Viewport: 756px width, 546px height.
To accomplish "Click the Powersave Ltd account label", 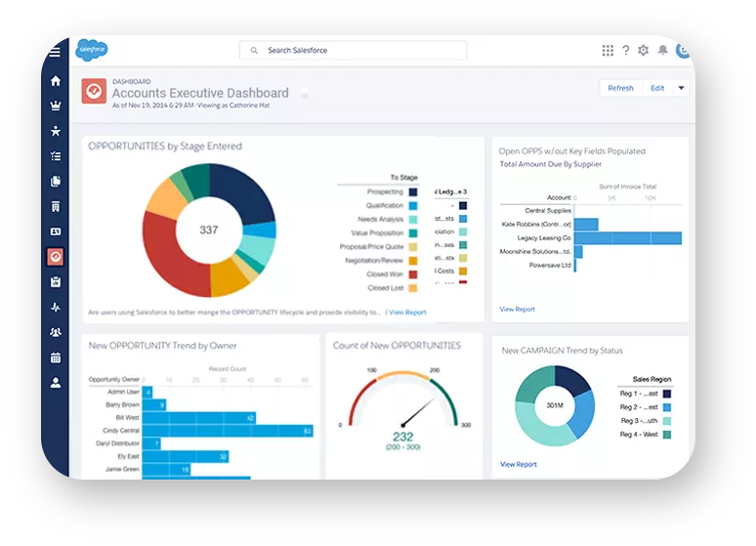I will click(x=550, y=266).
